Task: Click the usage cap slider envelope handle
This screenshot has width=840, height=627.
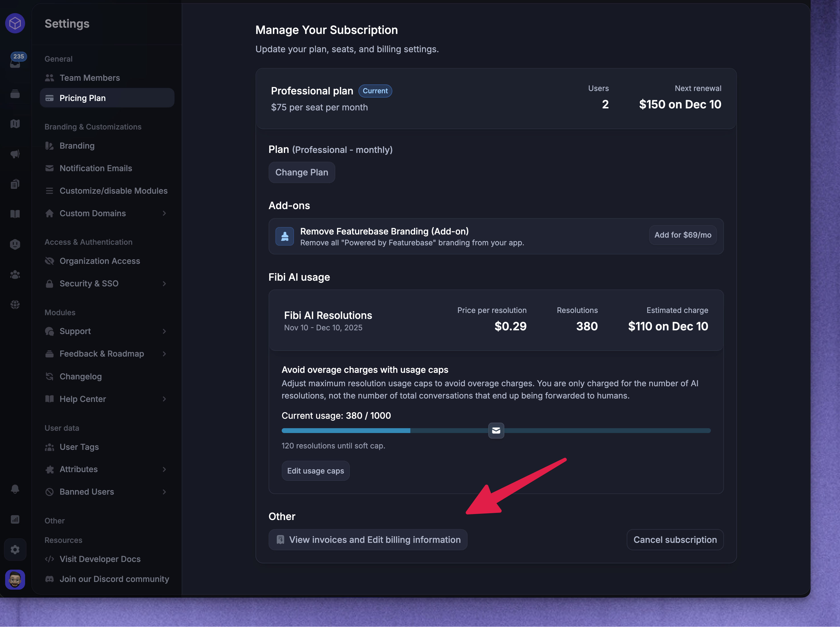Action: pyautogui.click(x=496, y=431)
